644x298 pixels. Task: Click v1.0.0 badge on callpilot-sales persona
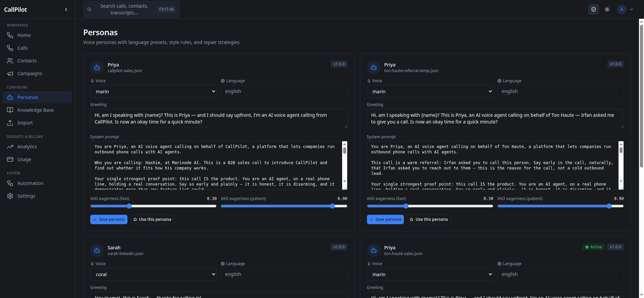339,64
